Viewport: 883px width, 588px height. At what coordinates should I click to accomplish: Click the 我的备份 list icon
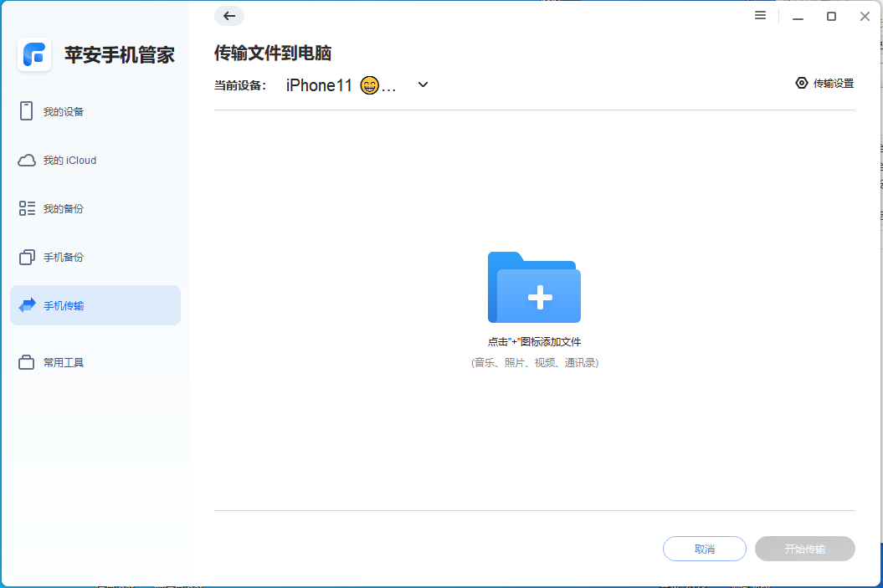tap(26, 207)
